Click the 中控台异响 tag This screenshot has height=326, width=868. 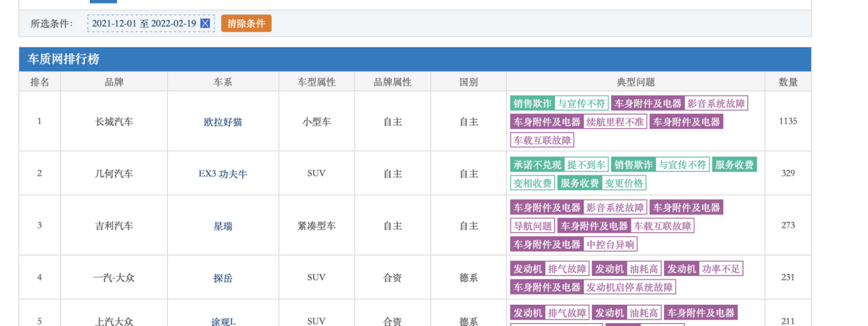point(610,244)
